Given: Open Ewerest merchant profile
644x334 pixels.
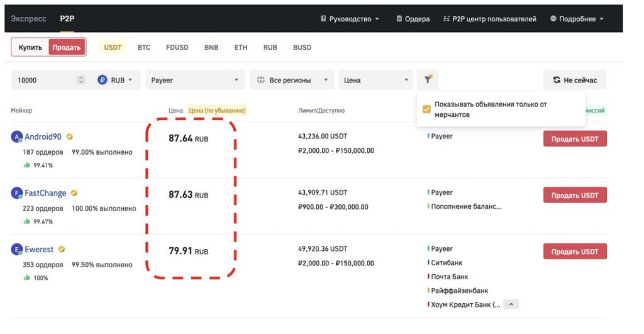Looking at the screenshot, I should (39, 249).
